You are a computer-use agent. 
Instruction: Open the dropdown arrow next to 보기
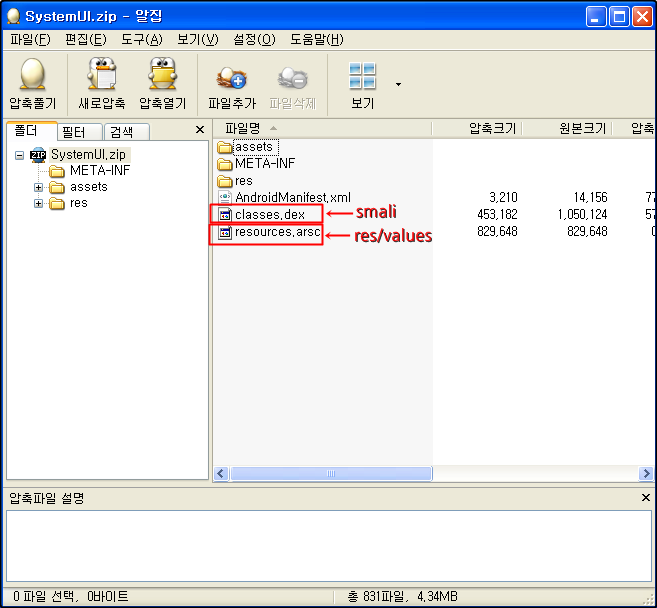click(398, 84)
